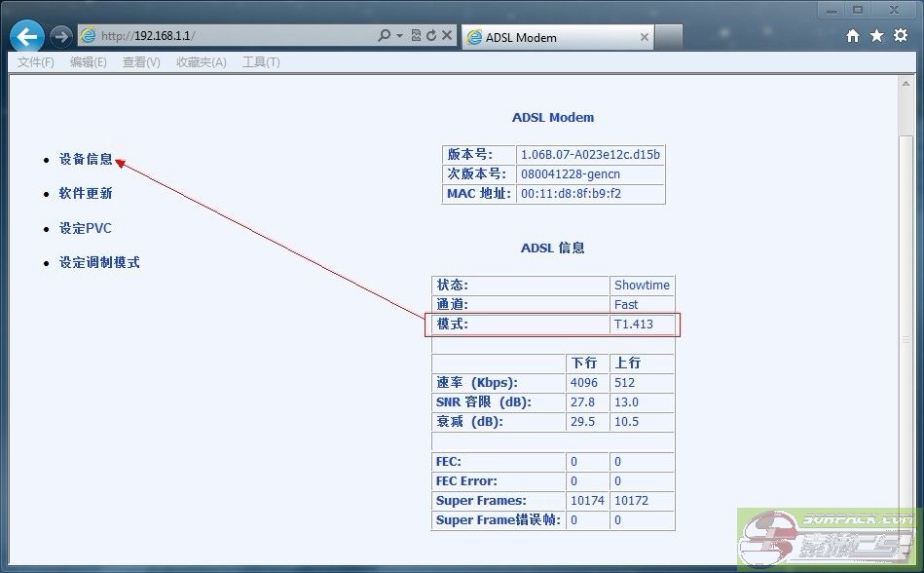Open the 软件更新 link
This screenshot has height=573, width=924.
point(86,193)
